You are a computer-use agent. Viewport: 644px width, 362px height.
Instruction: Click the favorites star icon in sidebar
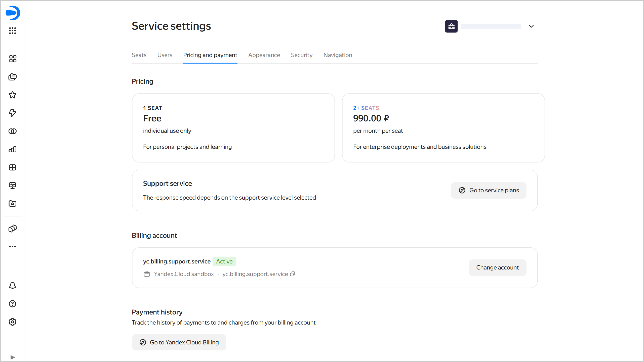(13, 95)
